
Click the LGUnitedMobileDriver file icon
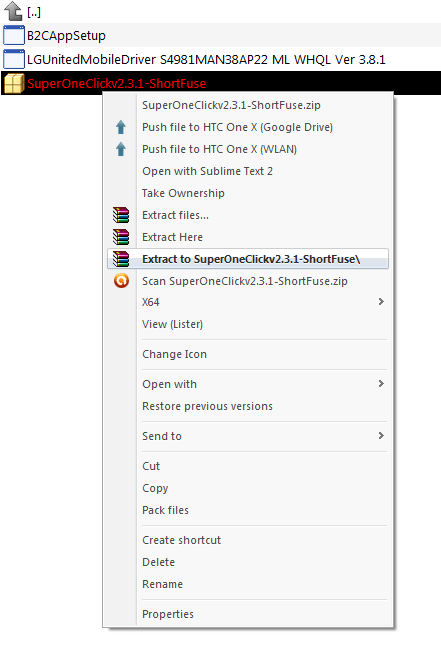pyautogui.click(x=14, y=59)
